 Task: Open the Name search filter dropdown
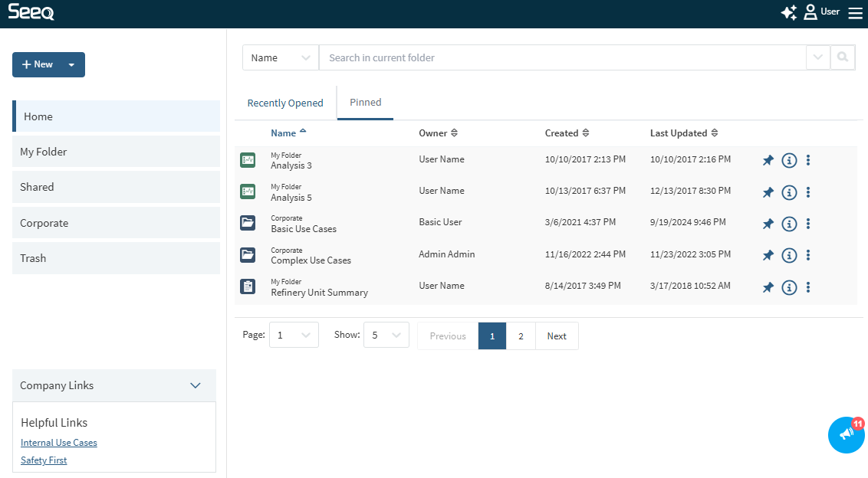click(280, 57)
